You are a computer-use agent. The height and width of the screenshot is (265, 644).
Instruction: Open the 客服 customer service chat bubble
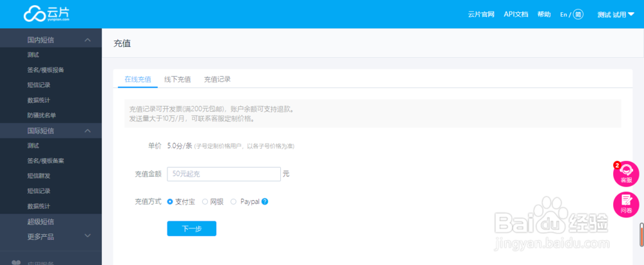(x=626, y=174)
